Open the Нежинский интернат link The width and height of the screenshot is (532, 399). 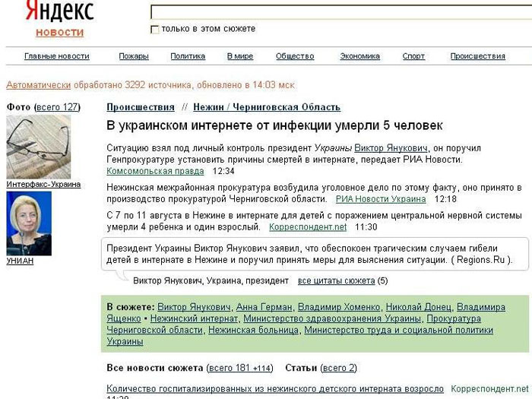click(194, 318)
